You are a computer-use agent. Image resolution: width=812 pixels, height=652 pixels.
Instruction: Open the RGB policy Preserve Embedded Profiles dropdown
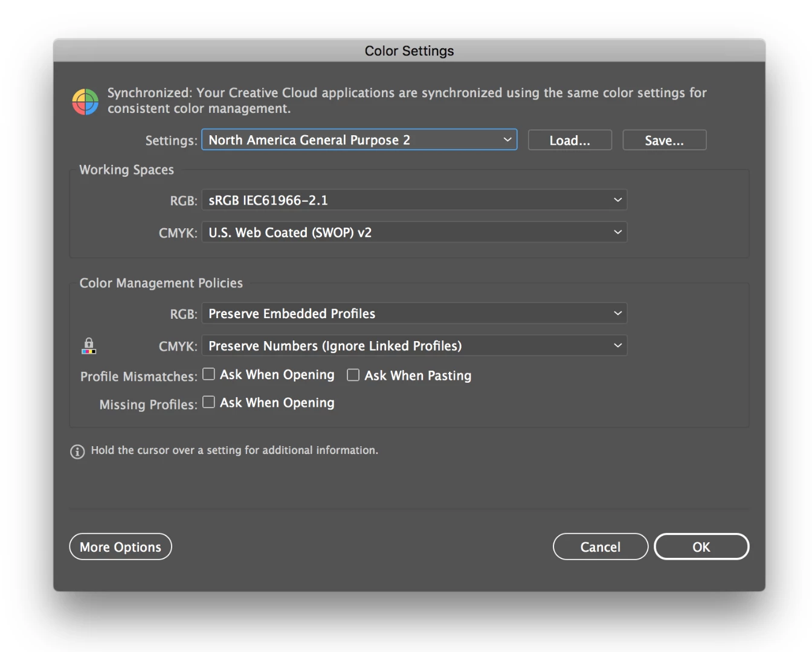pyautogui.click(x=414, y=313)
